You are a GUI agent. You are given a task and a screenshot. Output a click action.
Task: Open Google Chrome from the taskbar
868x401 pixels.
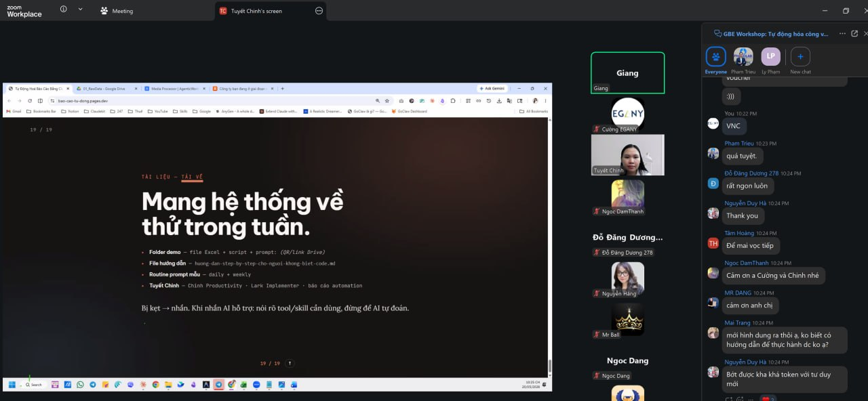tap(155, 384)
